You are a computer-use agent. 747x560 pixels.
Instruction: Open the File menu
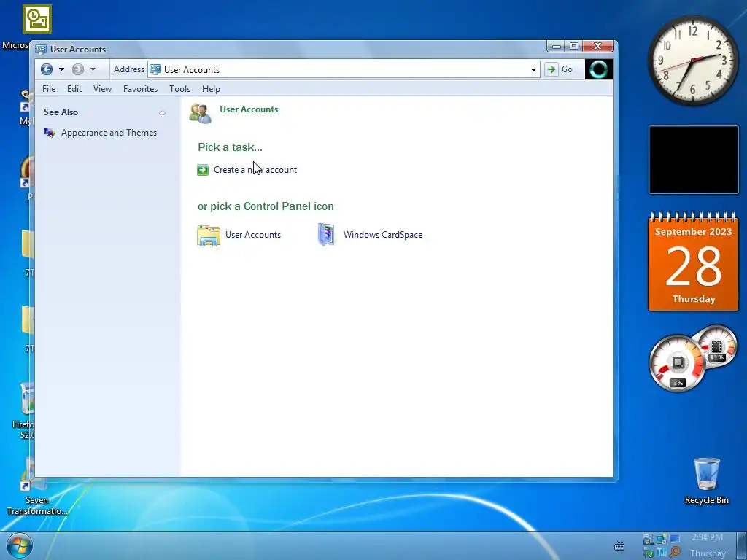pos(49,89)
